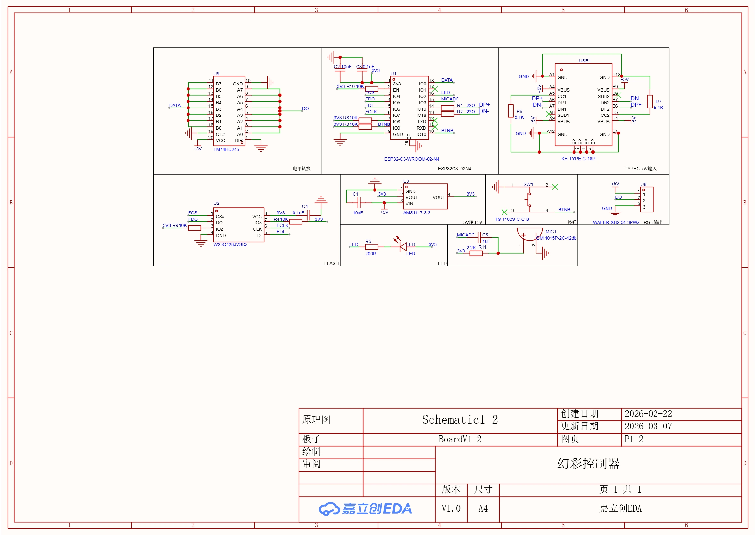This screenshot has height=535, width=756.
Task: Click the DATA net label near U9
Action: (x=175, y=105)
